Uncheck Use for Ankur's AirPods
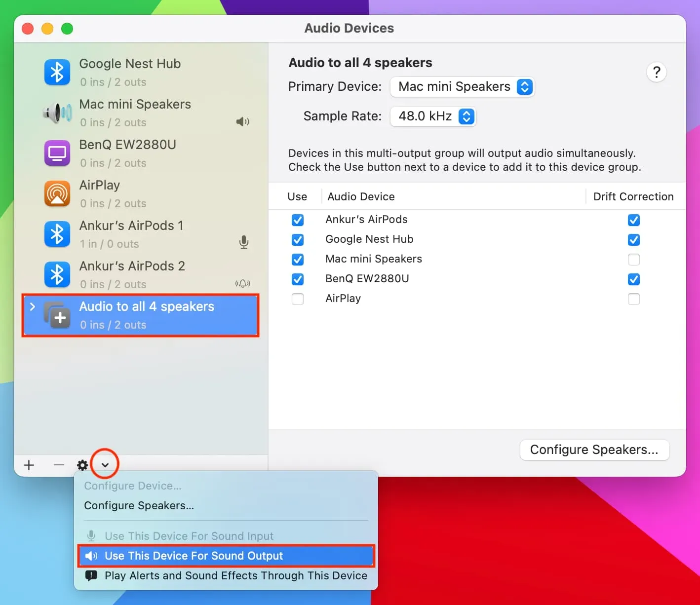 pyautogui.click(x=298, y=220)
